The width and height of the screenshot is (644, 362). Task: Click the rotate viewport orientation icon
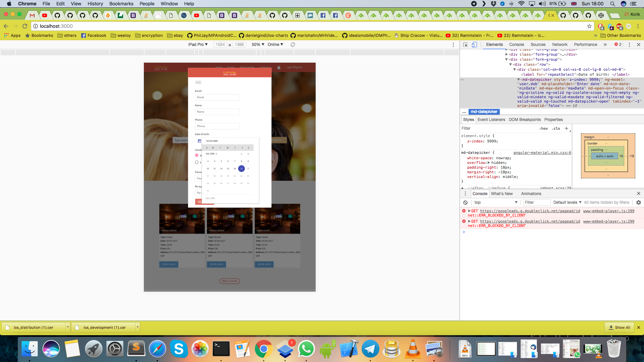point(293,44)
